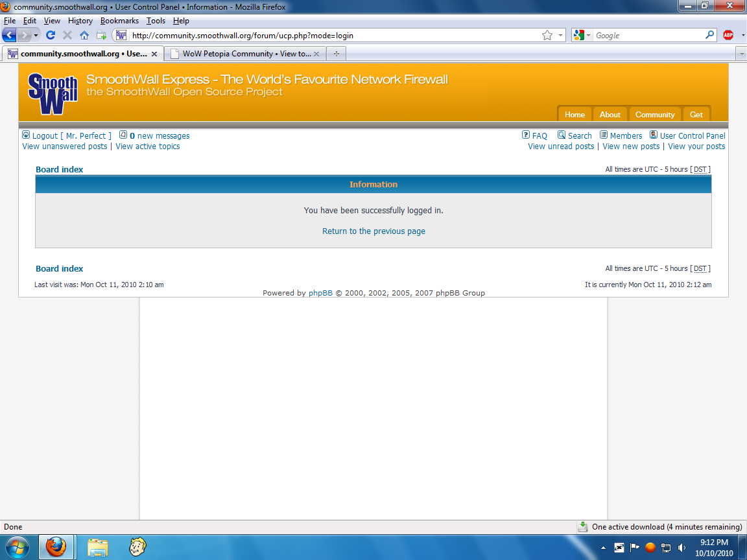Click the icon beside Logout

pyautogui.click(x=26, y=135)
